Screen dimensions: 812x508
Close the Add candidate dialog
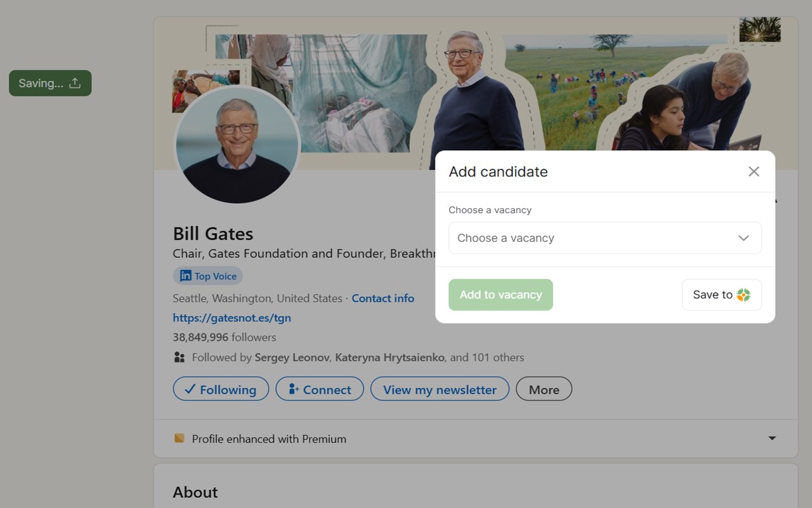click(754, 171)
